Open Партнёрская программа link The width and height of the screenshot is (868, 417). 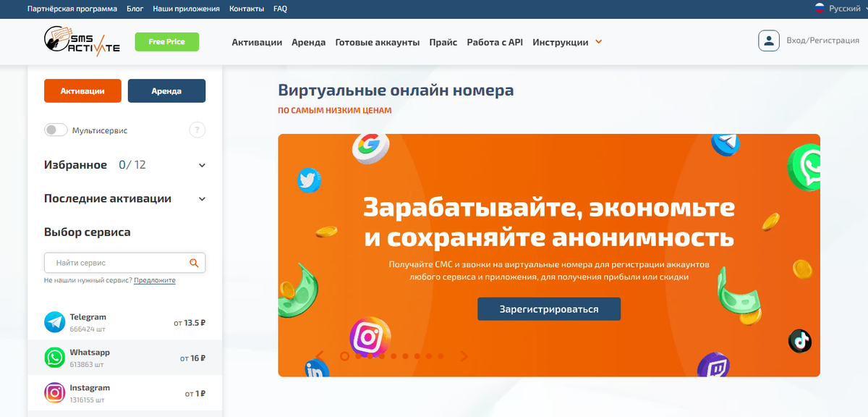(72, 9)
